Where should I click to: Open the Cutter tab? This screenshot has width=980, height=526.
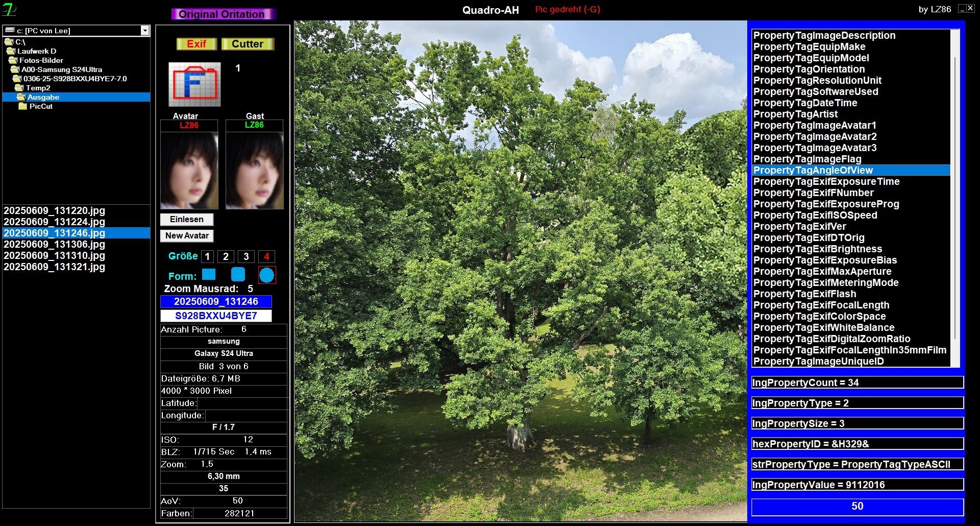[248, 44]
